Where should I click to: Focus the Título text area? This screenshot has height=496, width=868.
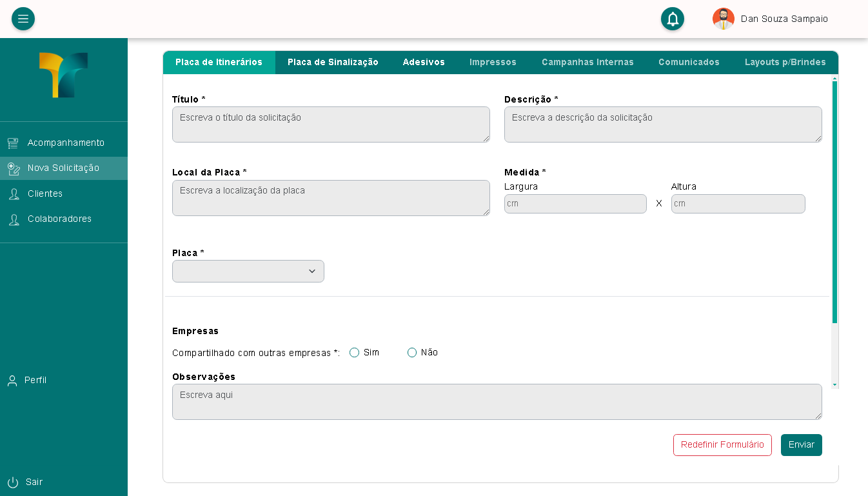point(331,124)
